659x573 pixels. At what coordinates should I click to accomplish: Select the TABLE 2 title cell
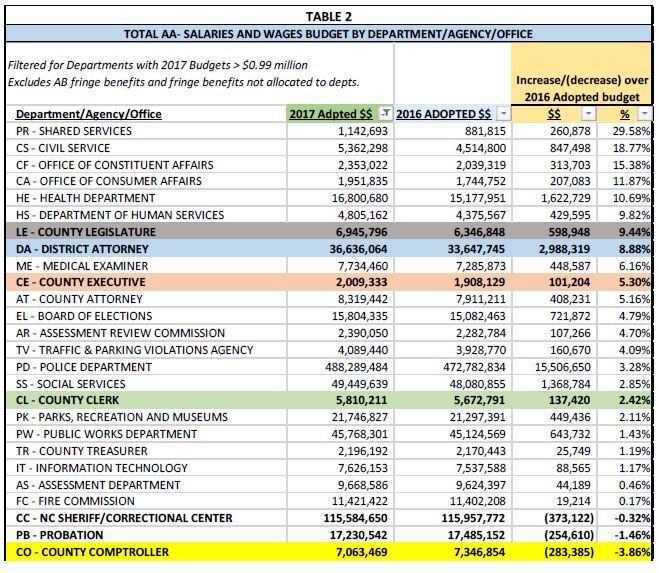(x=329, y=16)
